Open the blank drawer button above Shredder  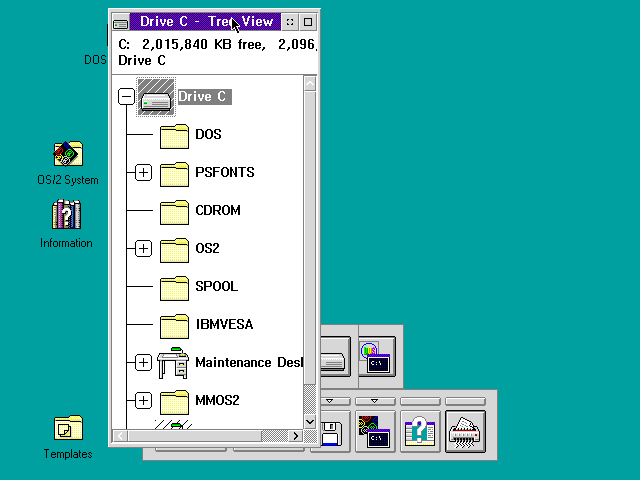pos(465,401)
